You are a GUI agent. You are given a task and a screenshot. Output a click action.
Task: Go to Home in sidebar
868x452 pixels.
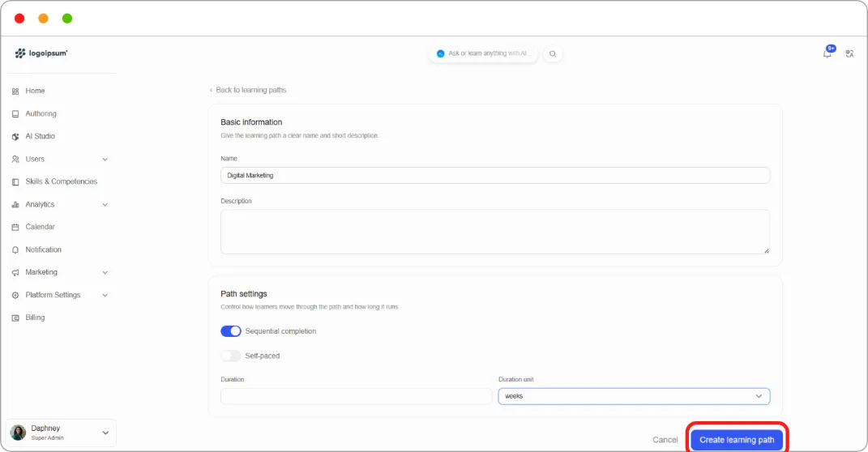[35, 91]
